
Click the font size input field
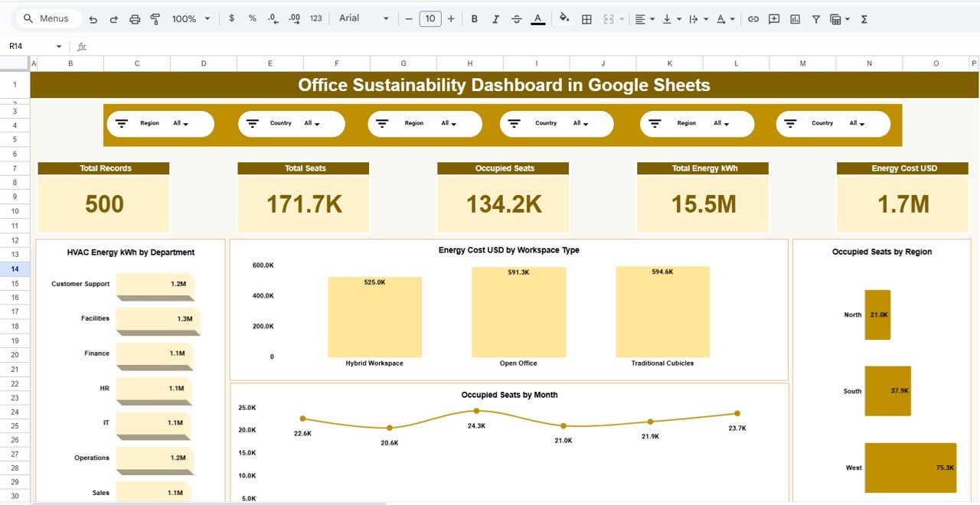[x=430, y=18]
